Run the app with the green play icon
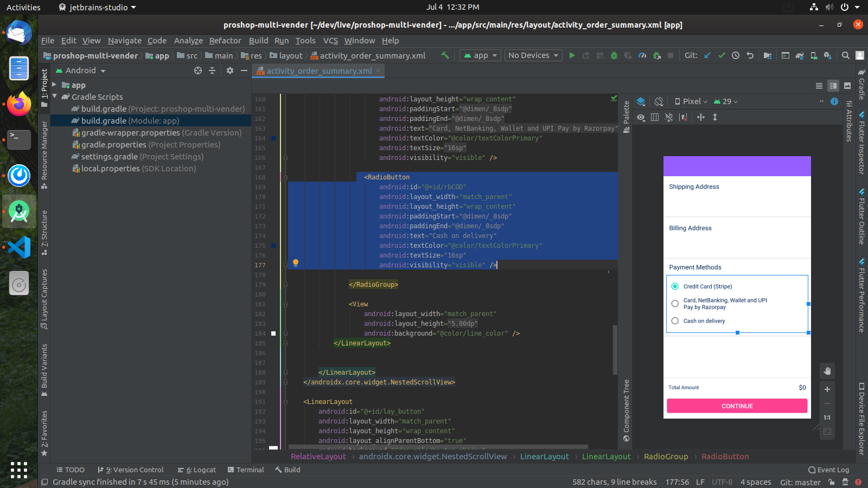The width and height of the screenshot is (868, 488). 572,55
